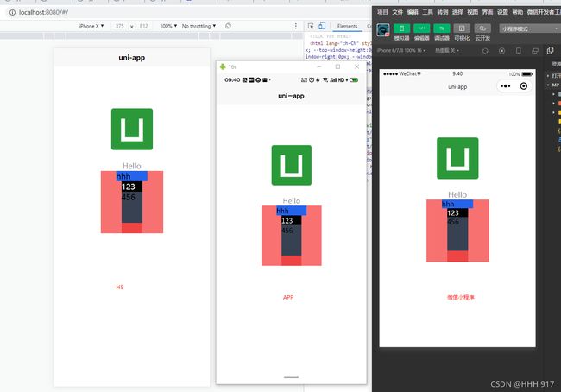Open the 选择 menu in WeChat DevTools
Screen dimensions: 561x392
[x=457, y=12]
